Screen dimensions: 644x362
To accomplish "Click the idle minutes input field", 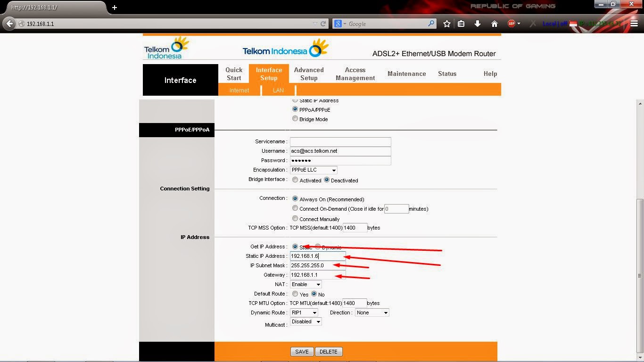I will 396,208.
